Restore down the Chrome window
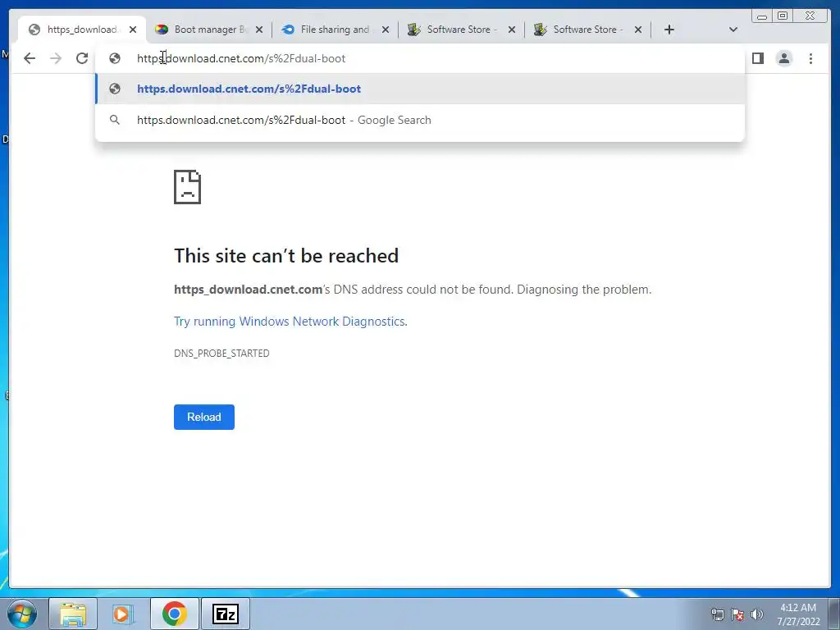Image resolution: width=840 pixels, height=630 pixels. (x=782, y=16)
